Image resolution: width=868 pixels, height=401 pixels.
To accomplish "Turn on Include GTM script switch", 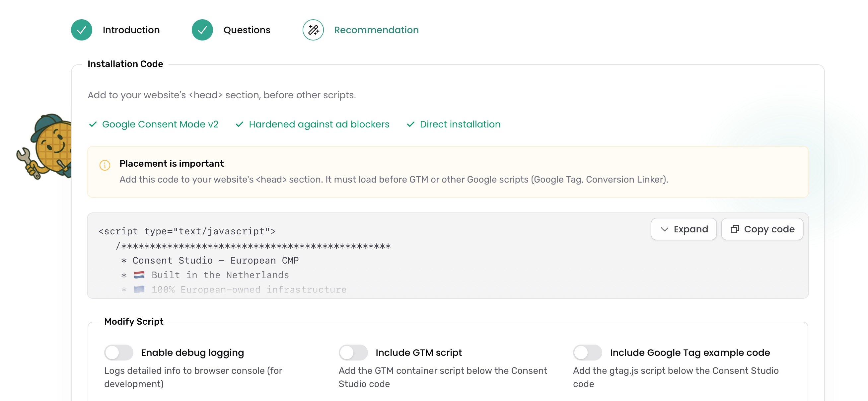I will coord(353,353).
